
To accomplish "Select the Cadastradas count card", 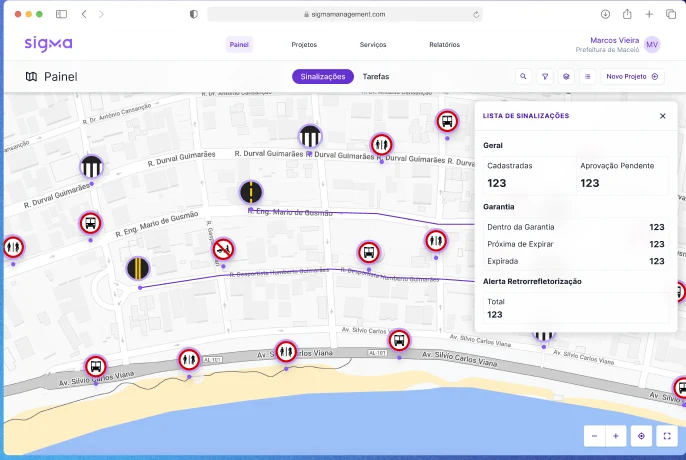I will tap(529, 176).
